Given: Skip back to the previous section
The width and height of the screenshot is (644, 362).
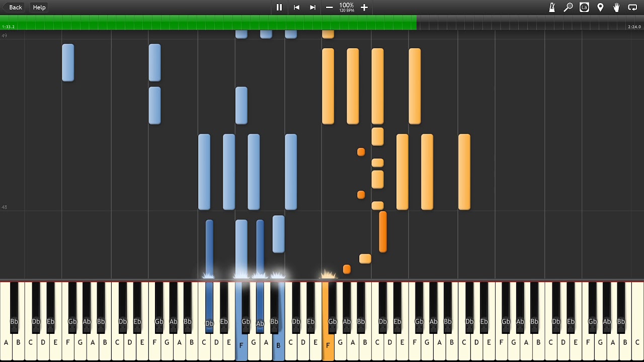Looking at the screenshot, I should tap(296, 7).
